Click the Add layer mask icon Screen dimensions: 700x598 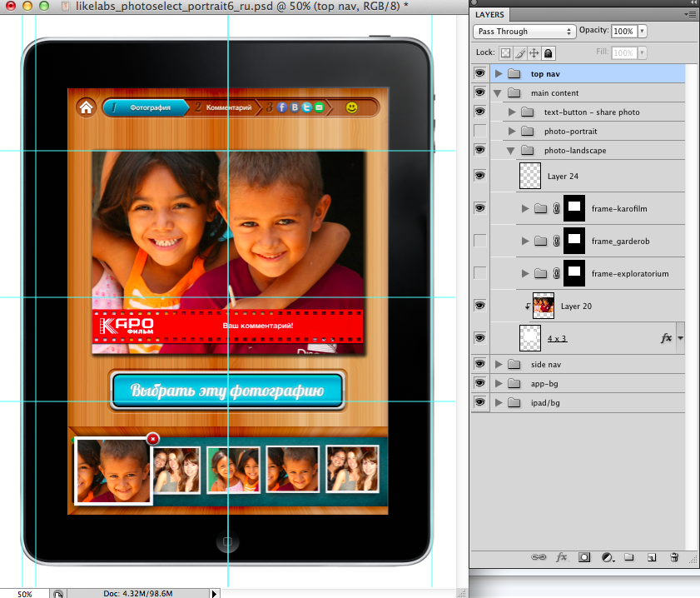(584, 557)
